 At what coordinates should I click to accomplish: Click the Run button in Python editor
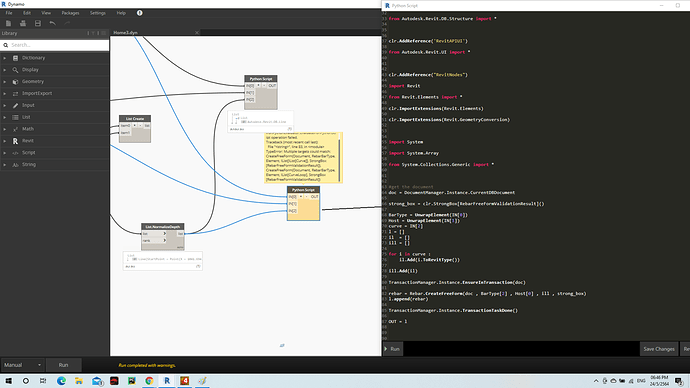(392, 349)
